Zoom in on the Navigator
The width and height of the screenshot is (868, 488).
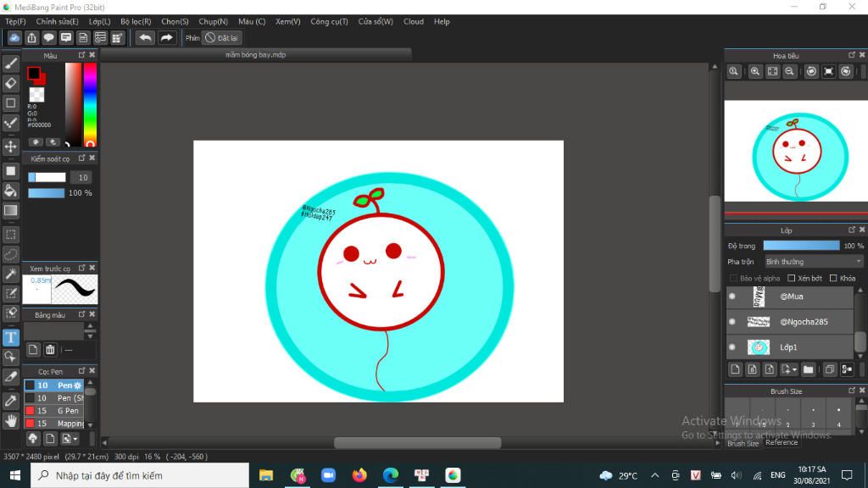[x=754, y=71]
